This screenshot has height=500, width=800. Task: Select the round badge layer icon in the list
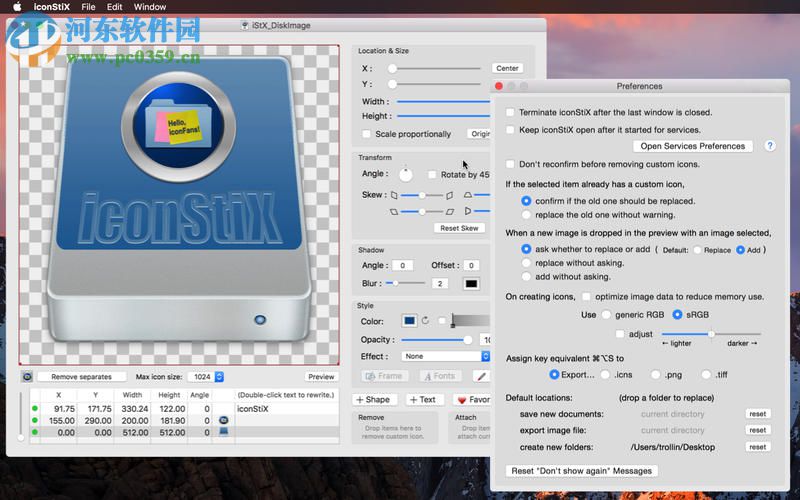224,421
